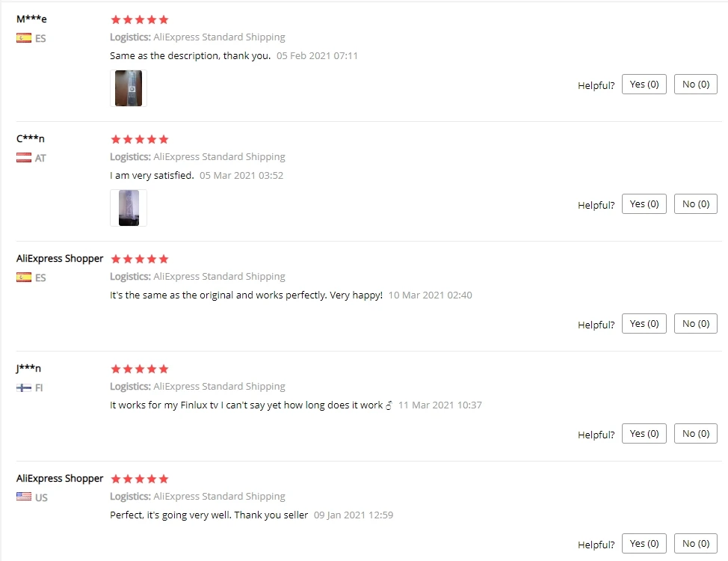Screen dimensions: 728x561
Task: Vote Yes (0) on C***n's review
Action: click(644, 204)
